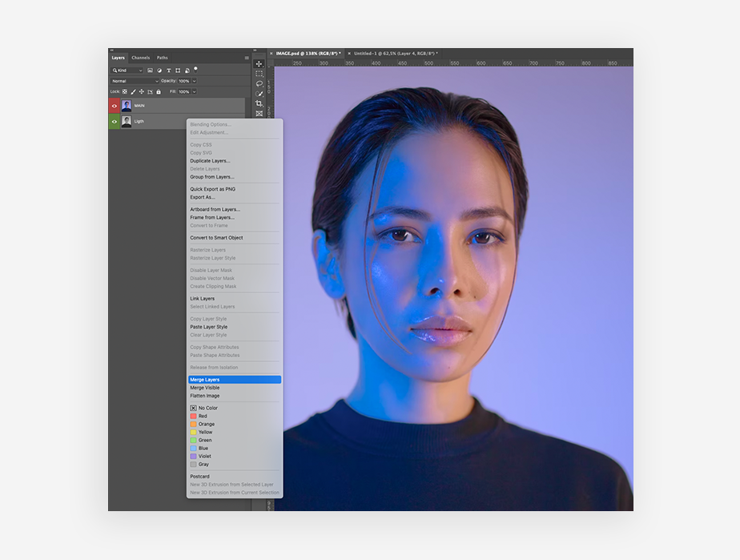Switch to the Channels tab
This screenshot has height=560, width=740.
pos(141,58)
